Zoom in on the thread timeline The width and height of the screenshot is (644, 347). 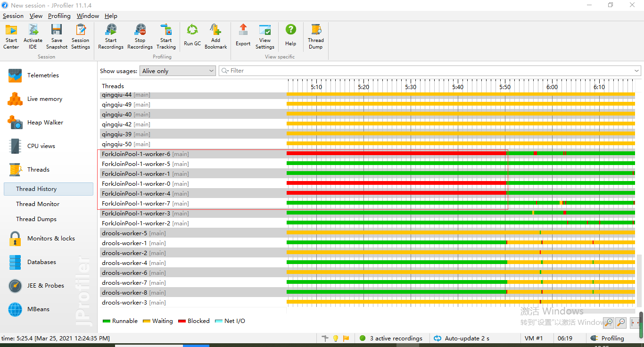point(609,322)
